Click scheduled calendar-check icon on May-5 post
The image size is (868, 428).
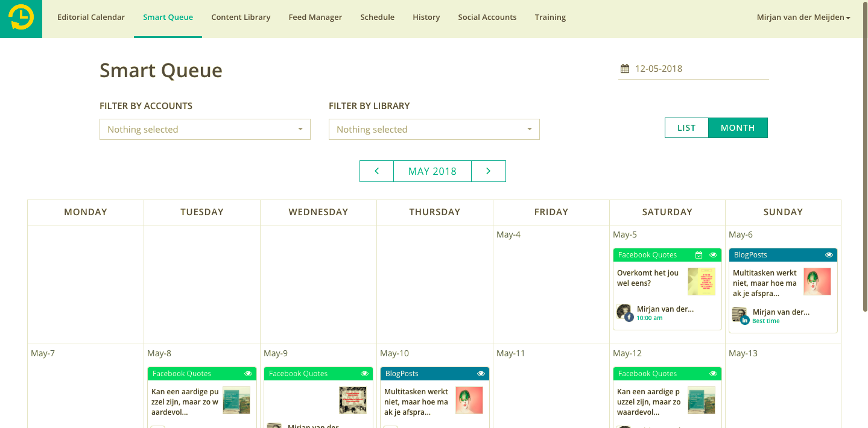[699, 255]
